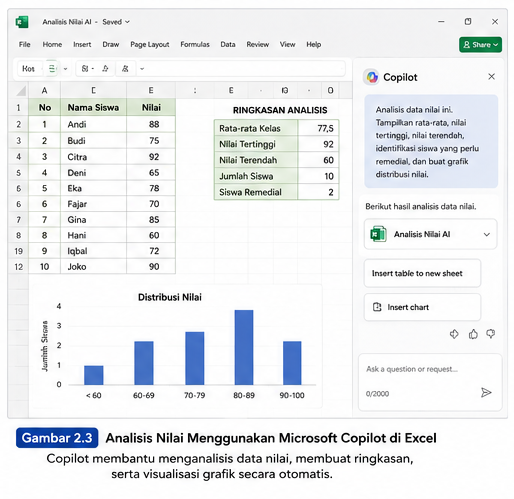Select the cell containing Fajar
Viewport: 514px width, 499px height.
pyautogui.click(x=93, y=204)
